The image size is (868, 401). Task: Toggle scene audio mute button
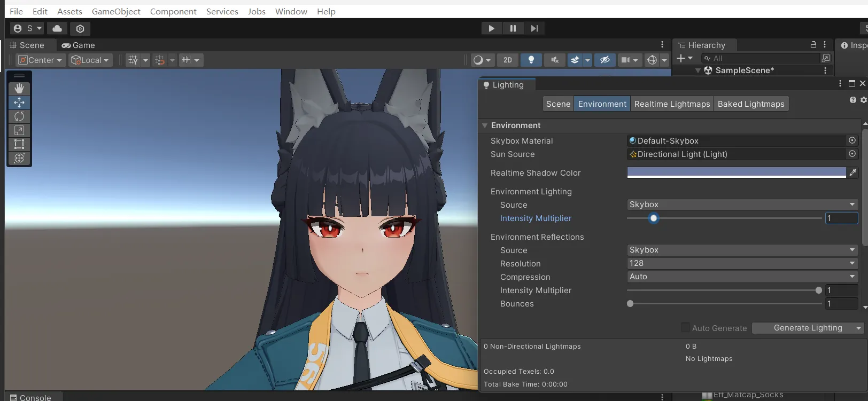555,60
